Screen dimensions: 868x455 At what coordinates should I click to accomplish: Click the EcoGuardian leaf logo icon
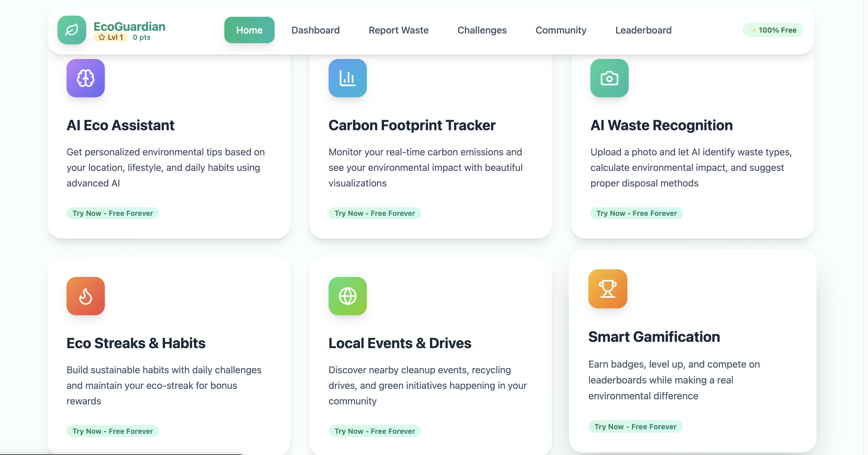coord(72,30)
